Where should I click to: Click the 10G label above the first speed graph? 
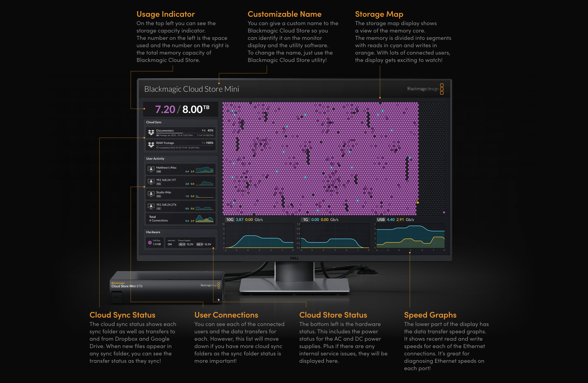pos(230,220)
